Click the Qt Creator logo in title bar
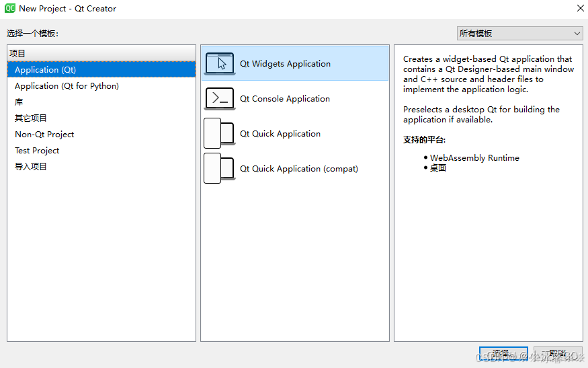The width and height of the screenshot is (588, 368). [10, 8]
